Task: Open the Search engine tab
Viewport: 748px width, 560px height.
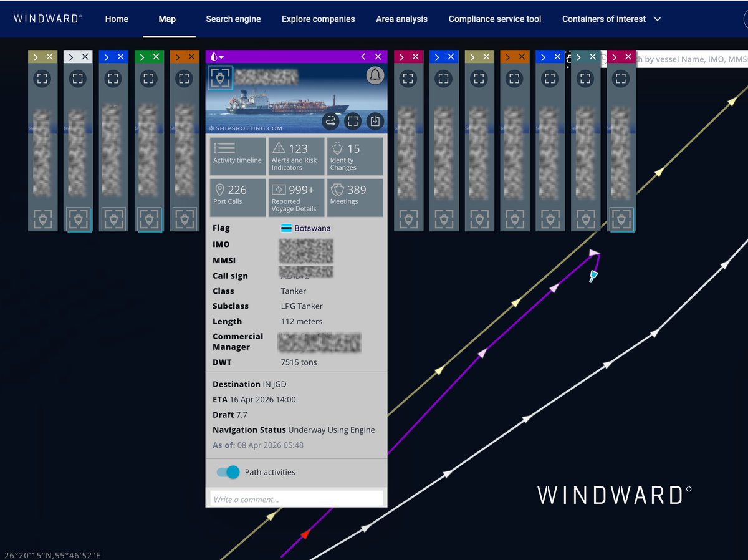Action: (x=234, y=19)
